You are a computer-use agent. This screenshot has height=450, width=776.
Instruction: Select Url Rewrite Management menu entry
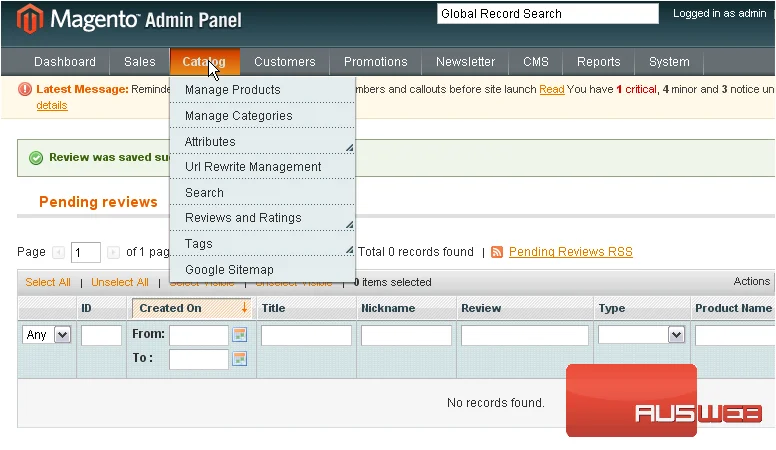tap(262, 167)
